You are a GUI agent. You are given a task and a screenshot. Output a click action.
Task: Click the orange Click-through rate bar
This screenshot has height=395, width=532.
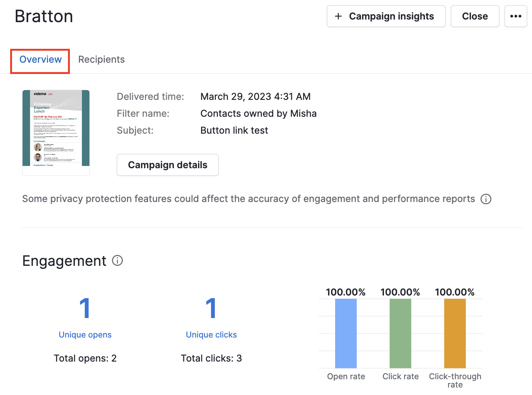pos(455,333)
